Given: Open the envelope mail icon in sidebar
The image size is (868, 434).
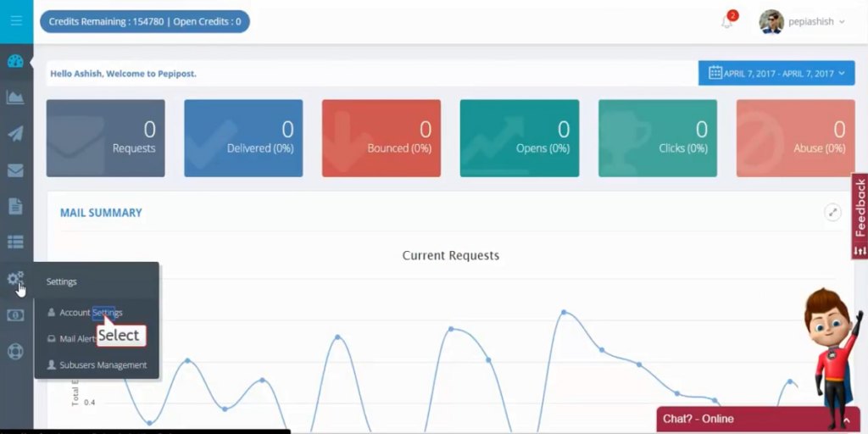Looking at the screenshot, I should click(15, 170).
